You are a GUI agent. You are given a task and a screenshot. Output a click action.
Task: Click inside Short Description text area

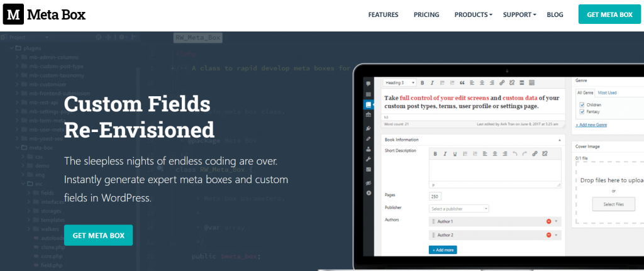pos(495,170)
